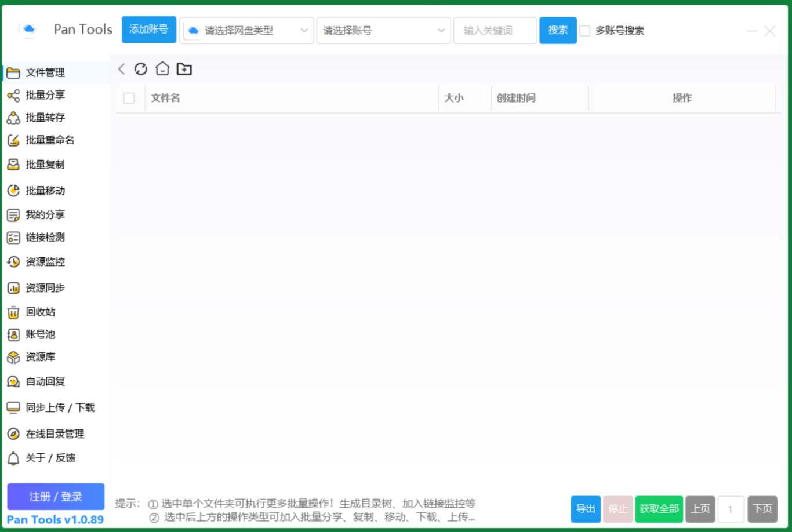Switch to 文件管理 in the sidebar

(x=45, y=72)
